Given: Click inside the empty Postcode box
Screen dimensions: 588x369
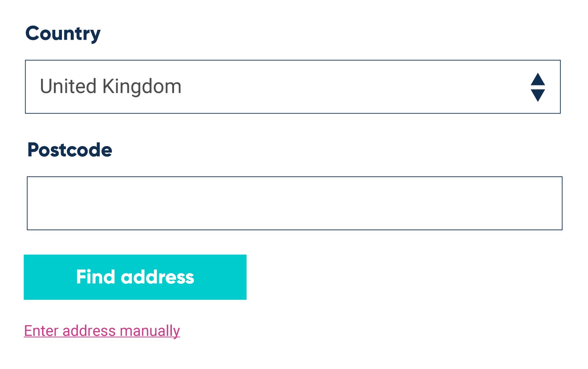Looking at the screenshot, I should click(294, 203).
